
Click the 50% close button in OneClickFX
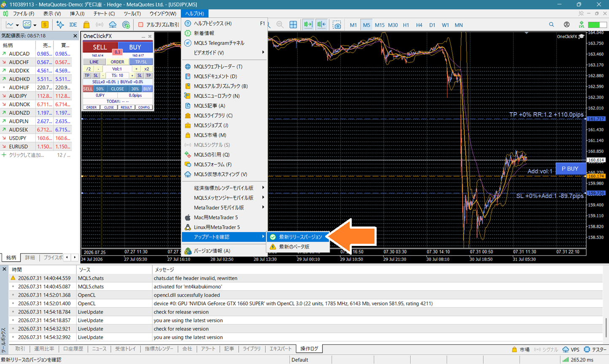click(x=100, y=89)
